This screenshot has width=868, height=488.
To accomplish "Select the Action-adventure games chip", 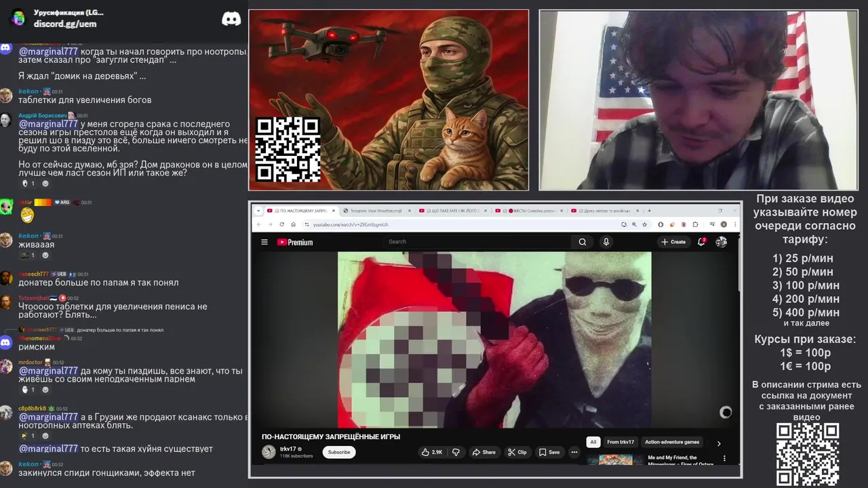I will pos(672,442).
